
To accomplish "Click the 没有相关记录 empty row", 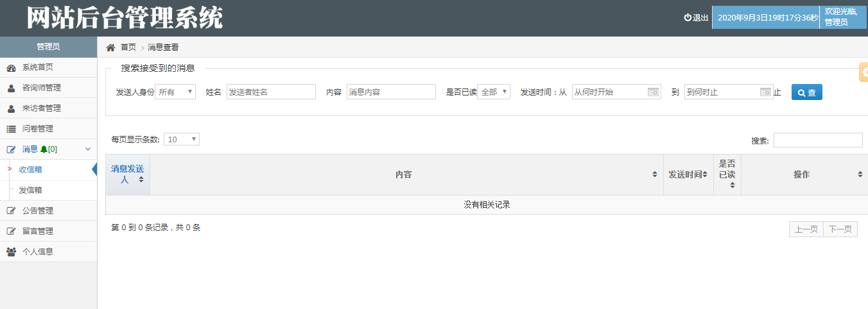I will pyautogui.click(x=487, y=205).
